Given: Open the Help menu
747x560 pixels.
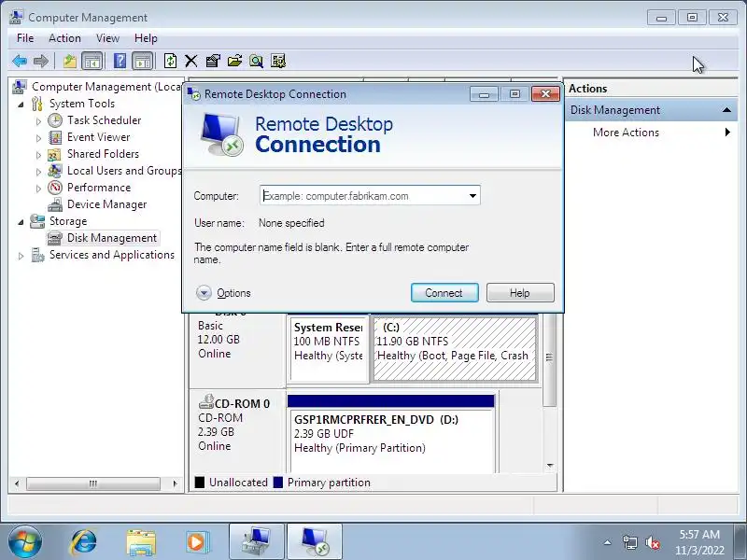Looking at the screenshot, I should pyautogui.click(x=146, y=38).
